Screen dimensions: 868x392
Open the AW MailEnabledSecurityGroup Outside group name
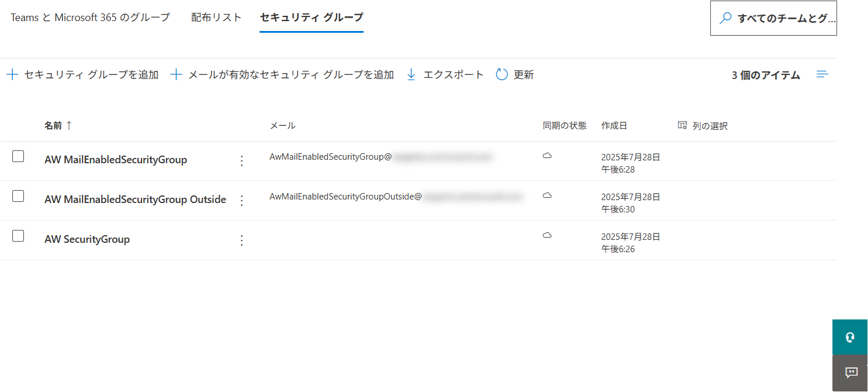tap(135, 200)
